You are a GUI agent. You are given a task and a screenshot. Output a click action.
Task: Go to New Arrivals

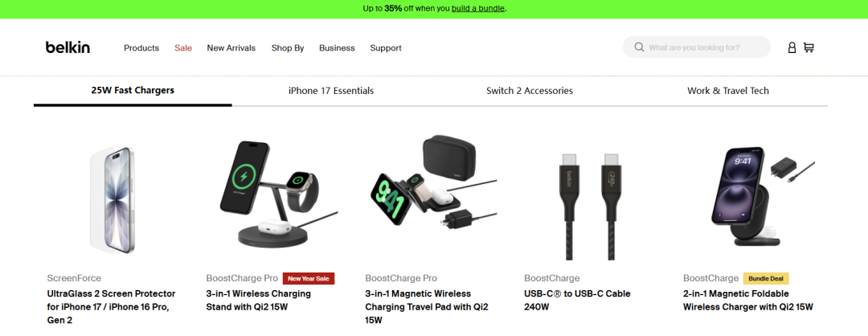click(231, 48)
